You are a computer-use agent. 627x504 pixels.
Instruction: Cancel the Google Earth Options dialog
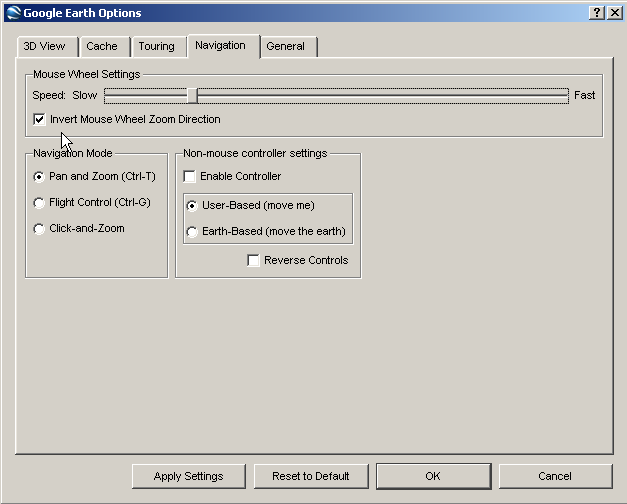click(555, 476)
